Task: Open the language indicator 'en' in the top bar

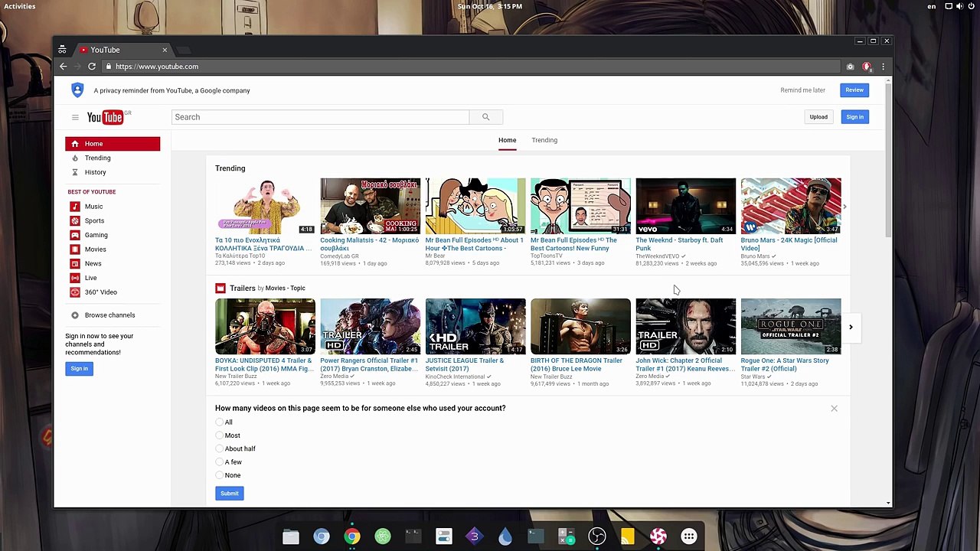Action: pyautogui.click(x=932, y=6)
